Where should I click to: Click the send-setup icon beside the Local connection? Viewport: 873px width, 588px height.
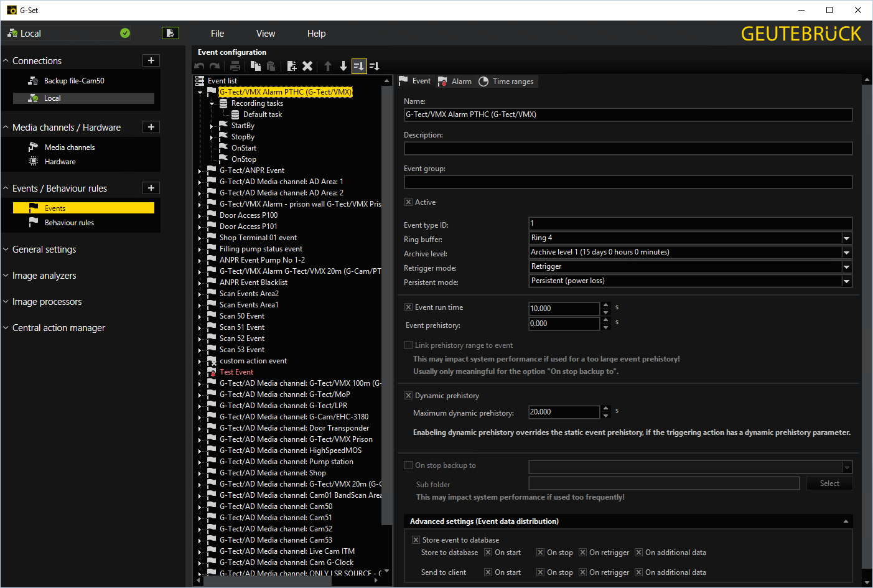170,33
